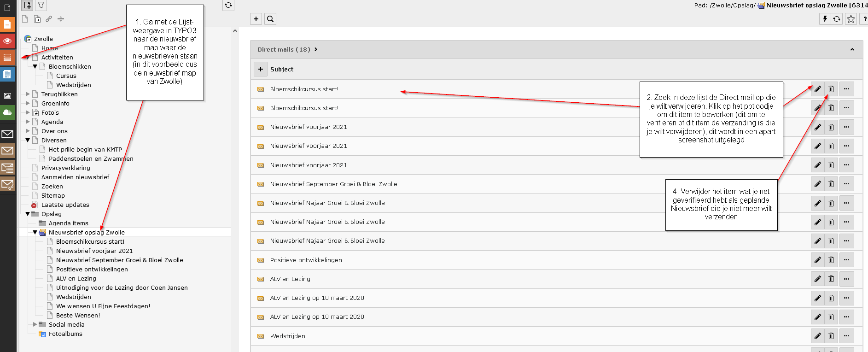Image resolution: width=868 pixels, height=352 pixels.
Task: Collapse the Direct mails table with the chevron
Action: 852,50
